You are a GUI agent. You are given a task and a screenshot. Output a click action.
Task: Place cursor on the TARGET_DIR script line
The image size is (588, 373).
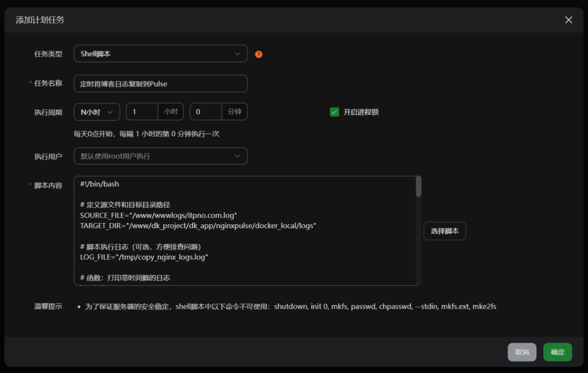[198, 225]
